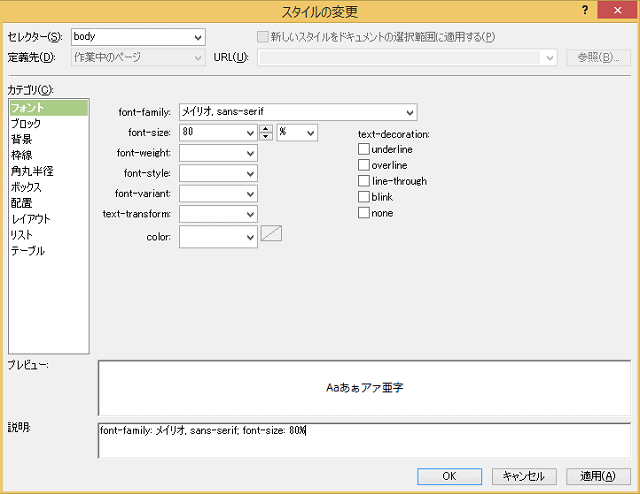Select the 角丸半径 category
The height and width of the screenshot is (494, 640).
pos(49,171)
